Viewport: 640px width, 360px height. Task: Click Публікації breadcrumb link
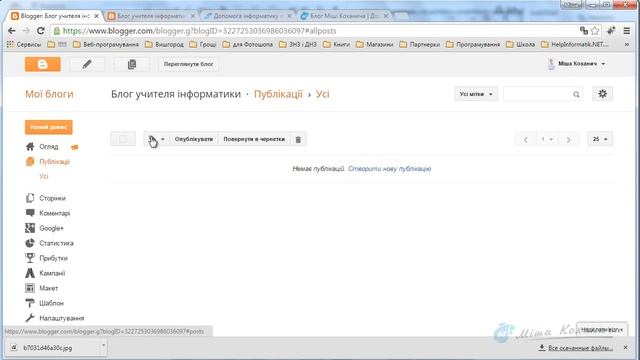click(278, 94)
